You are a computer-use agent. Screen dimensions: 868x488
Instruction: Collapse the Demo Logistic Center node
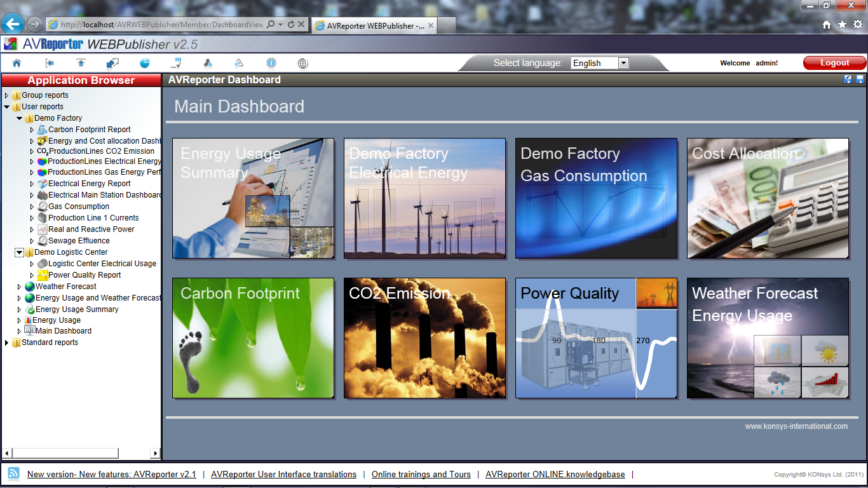tap(20, 252)
